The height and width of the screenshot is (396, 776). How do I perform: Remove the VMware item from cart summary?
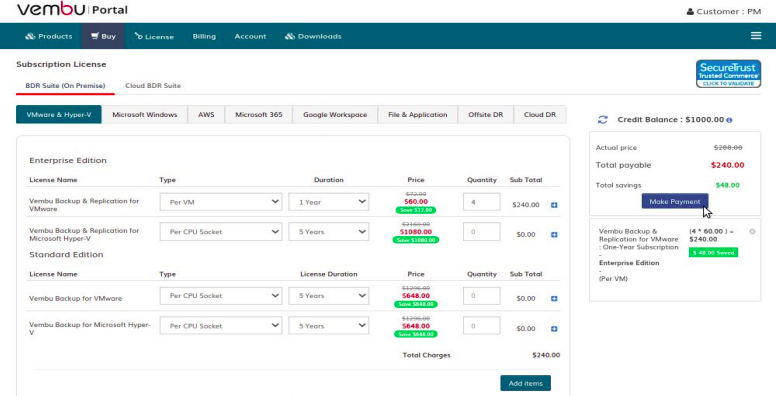(752, 231)
